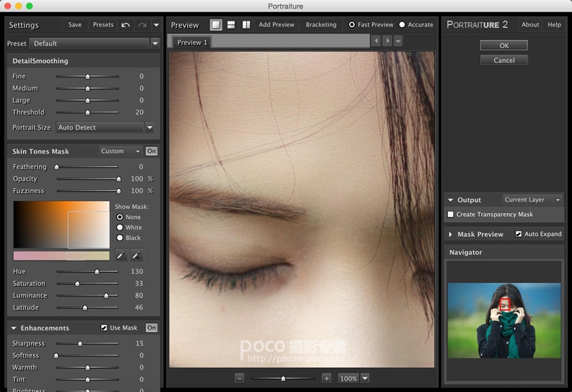The width and height of the screenshot is (572, 392).
Task: Set Show Mask to White
Action: pyautogui.click(x=119, y=227)
